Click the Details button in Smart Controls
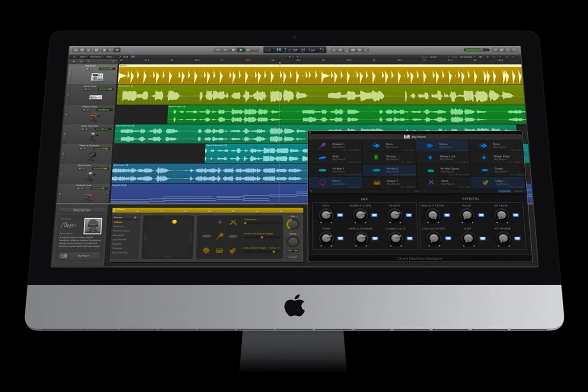Viewport: 588px width, 392px height. click(292, 257)
